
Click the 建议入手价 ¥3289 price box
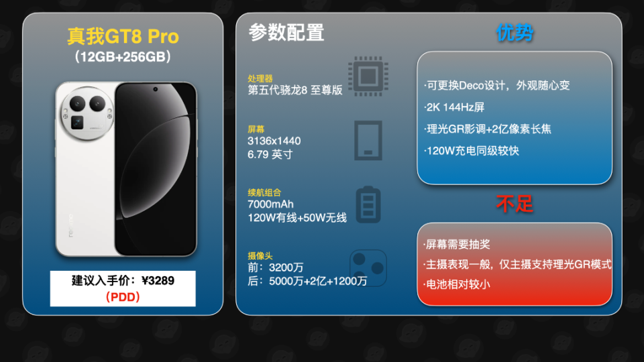pos(123,288)
